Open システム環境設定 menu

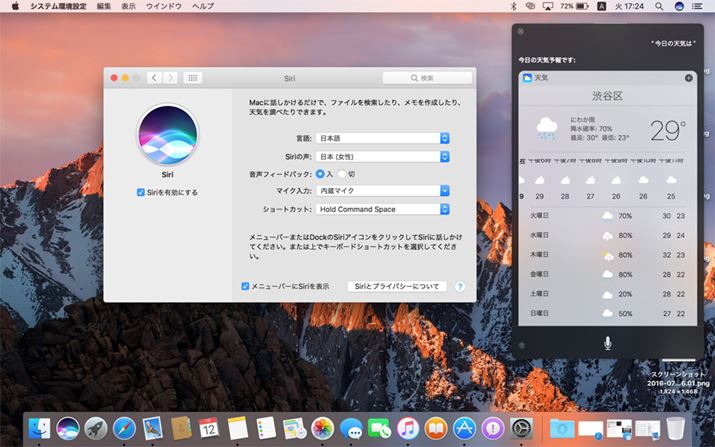[x=58, y=6]
